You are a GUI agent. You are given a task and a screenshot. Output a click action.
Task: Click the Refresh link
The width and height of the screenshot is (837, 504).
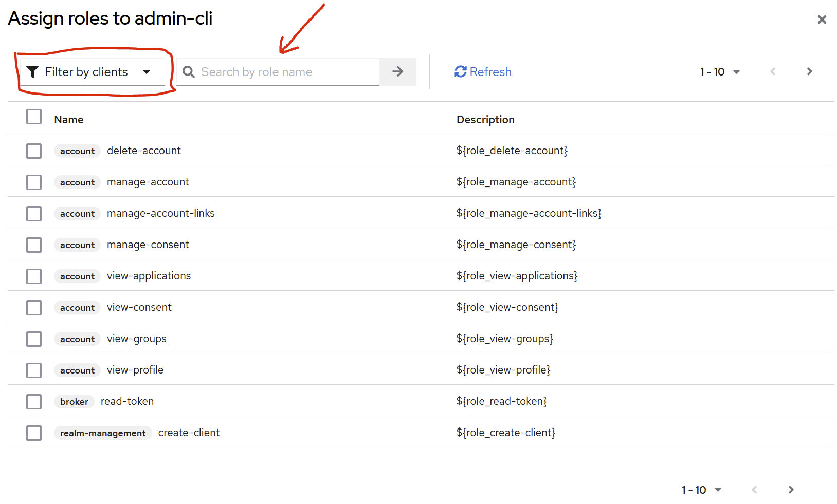pos(490,72)
